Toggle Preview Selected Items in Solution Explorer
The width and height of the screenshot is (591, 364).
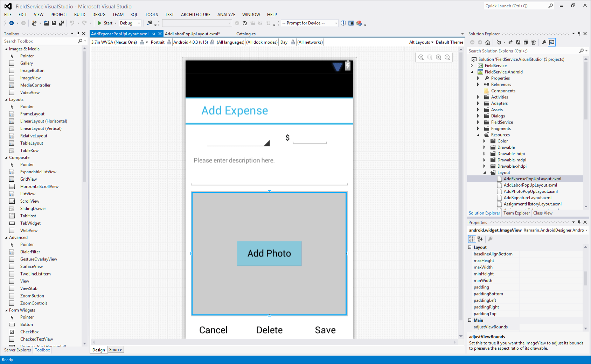(552, 42)
